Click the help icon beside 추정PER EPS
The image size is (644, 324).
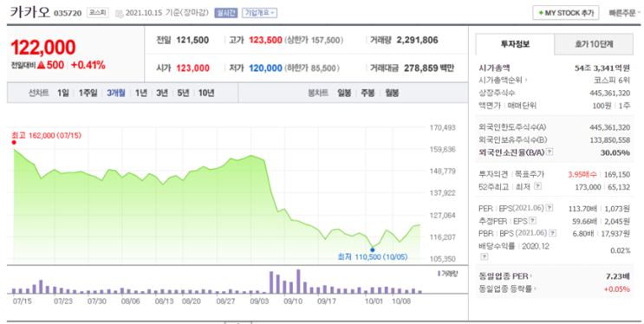pyautogui.click(x=533, y=221)
